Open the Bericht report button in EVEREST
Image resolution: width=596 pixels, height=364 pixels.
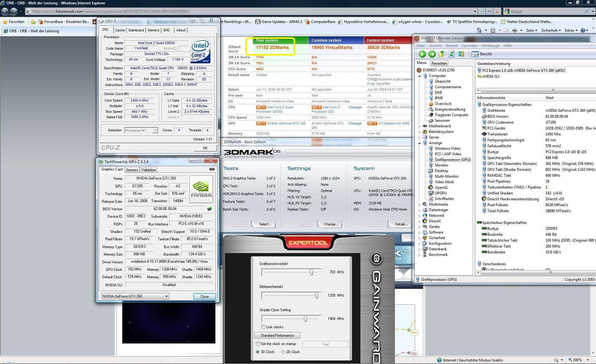point(482,54)
